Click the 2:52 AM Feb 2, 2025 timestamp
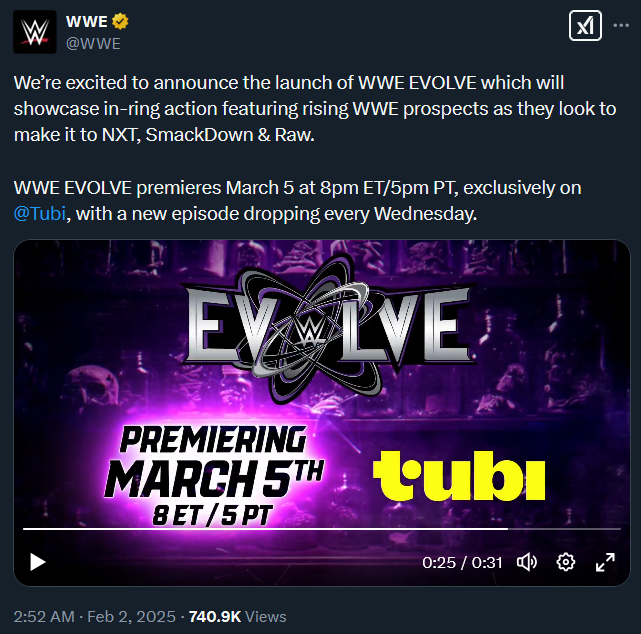Image resolution: width=641 pixels, height=634 pixels. (94, 616)
